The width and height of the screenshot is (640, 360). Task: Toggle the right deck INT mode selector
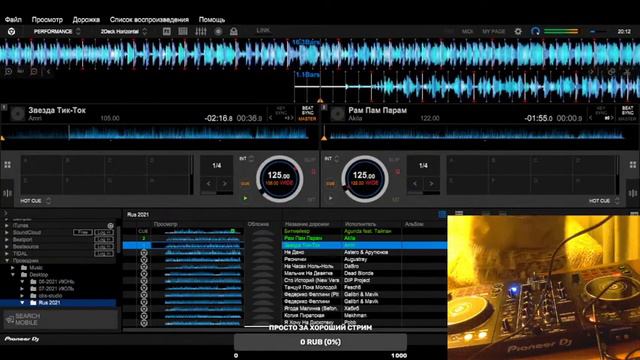[x=332, y=159]
